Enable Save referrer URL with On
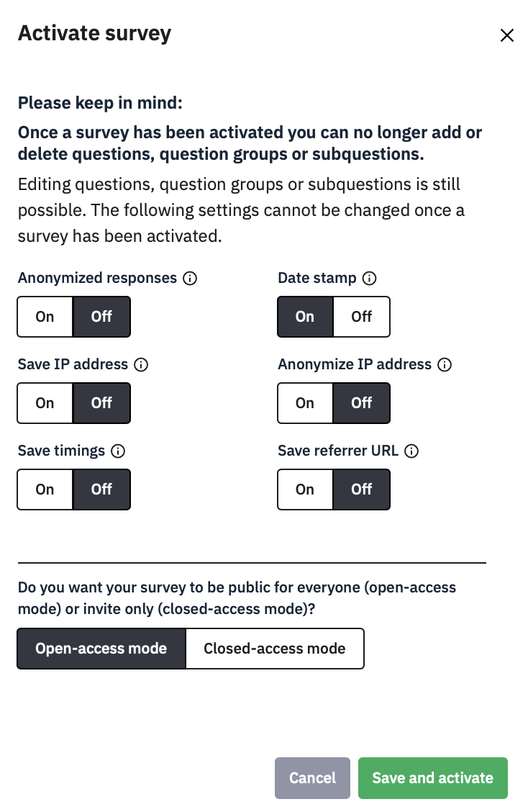The height and width of the screenshot is (812, 528). coord(306,490)
